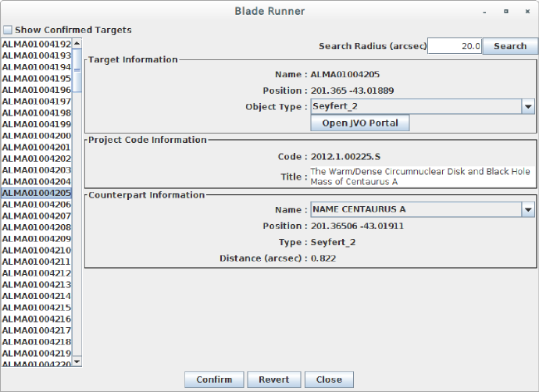The height and width of the screenshot is (392, 539).
Task: Select target ALMA01004219
Action: coord(37,353)
